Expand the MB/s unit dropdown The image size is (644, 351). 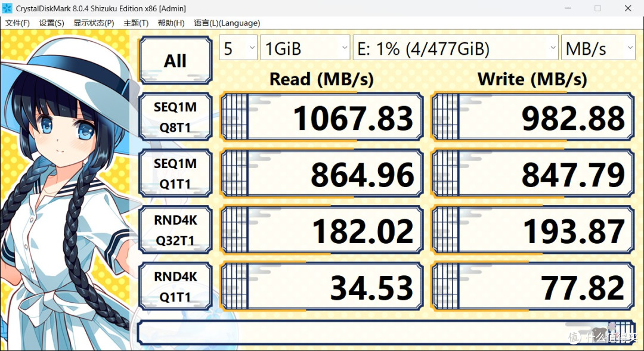click(599, 48)
